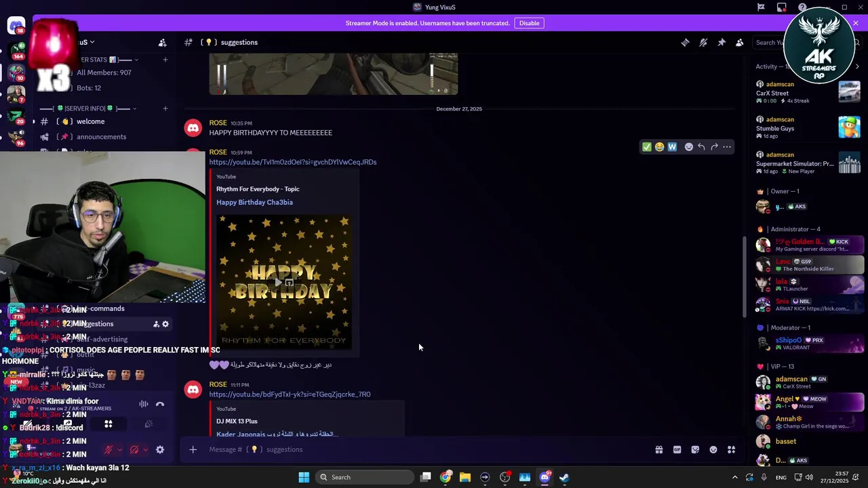Image resolution: width=868 pixels, height=488 pixels.
Task: Forward ROSE's message with the forward arrow
Action: 714,147
